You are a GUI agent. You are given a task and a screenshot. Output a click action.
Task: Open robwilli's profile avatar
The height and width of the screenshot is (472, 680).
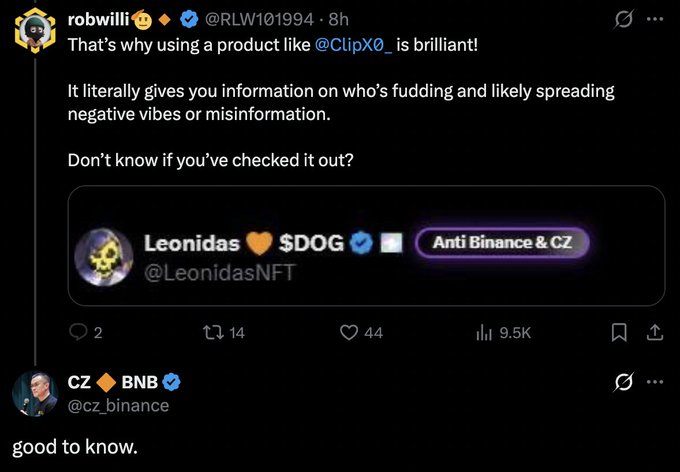tap(34, 30)
